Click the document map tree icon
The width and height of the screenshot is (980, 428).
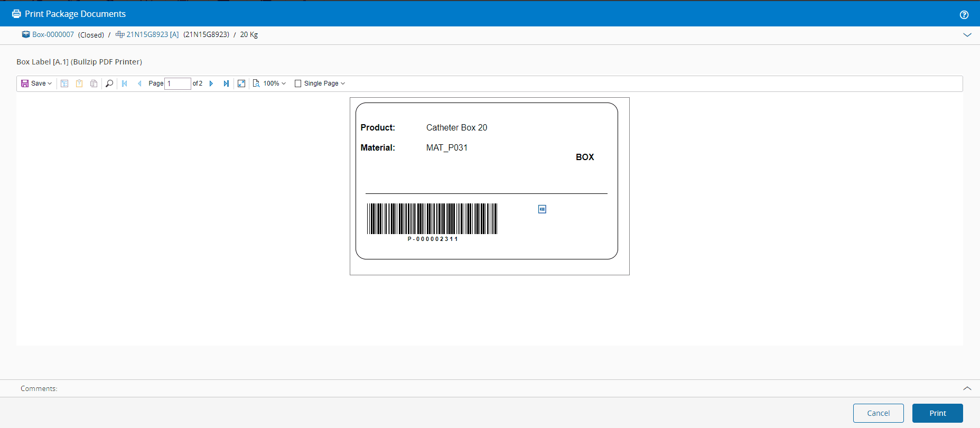click(64, 83)
